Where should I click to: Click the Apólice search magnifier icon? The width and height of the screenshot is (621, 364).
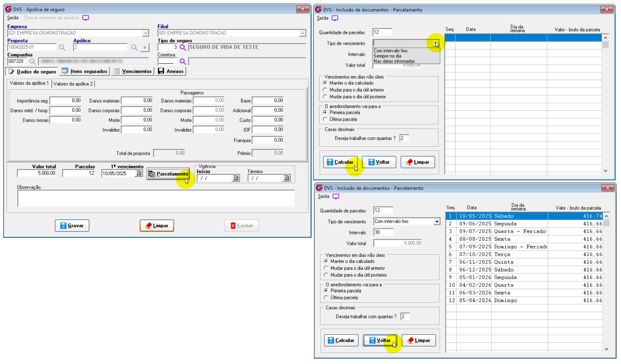pos(134,47)
